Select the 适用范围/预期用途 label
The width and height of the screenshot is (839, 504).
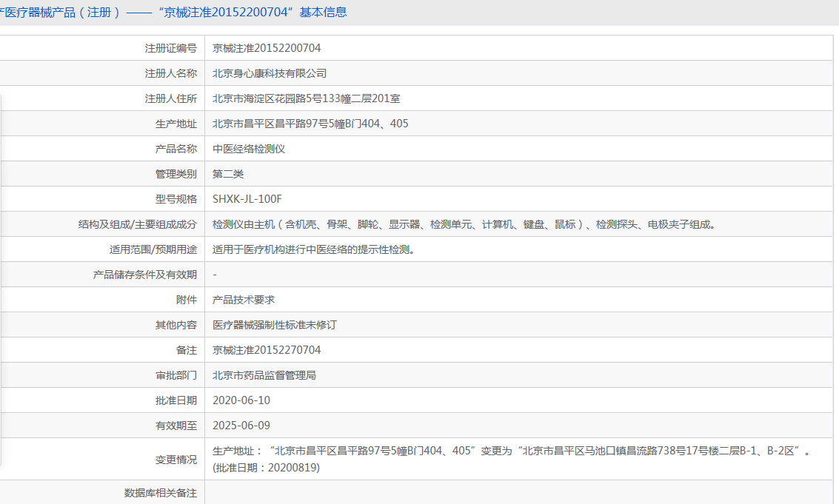[x=153, y=250]
